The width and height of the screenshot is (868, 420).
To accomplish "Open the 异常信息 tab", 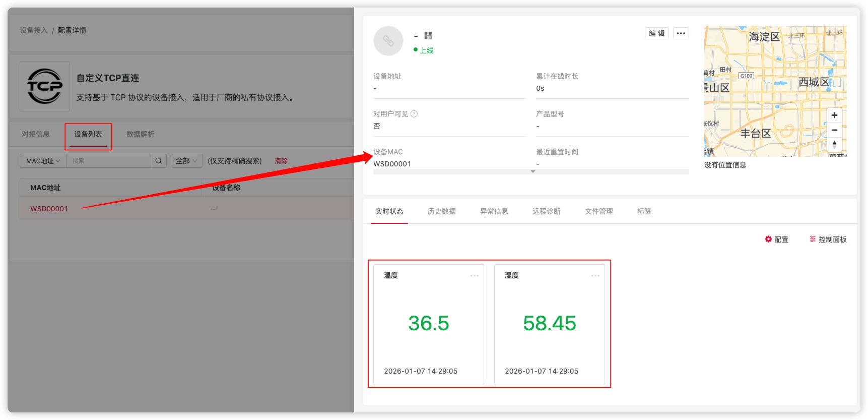I will 494,211.
